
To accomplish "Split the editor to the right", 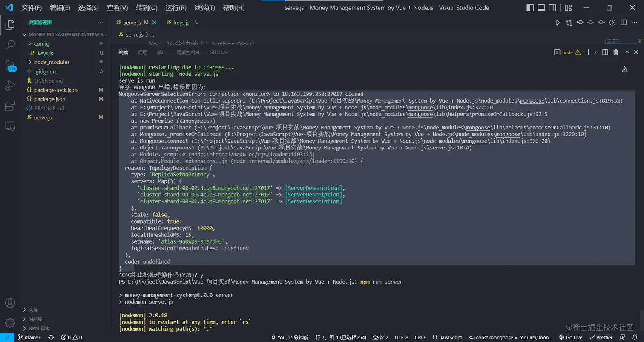I will [624, 23].
